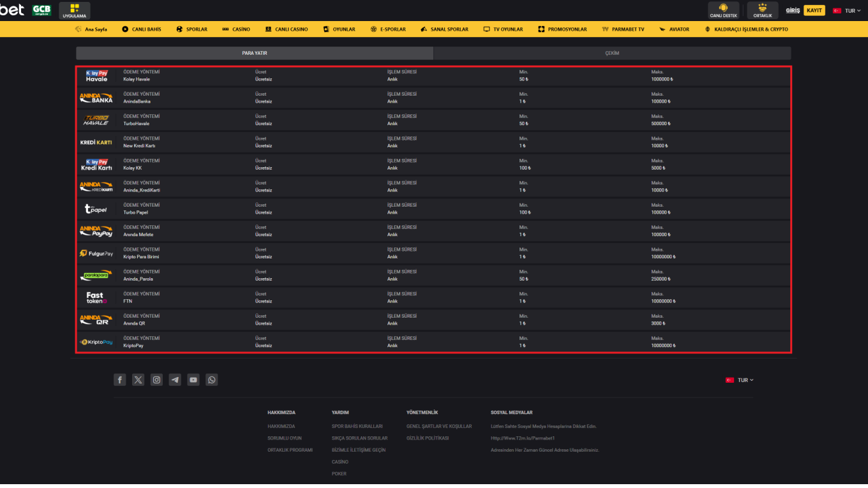Click the Ortaklık partnership icon
Screen dimensions: 868x488
[762, 10]
